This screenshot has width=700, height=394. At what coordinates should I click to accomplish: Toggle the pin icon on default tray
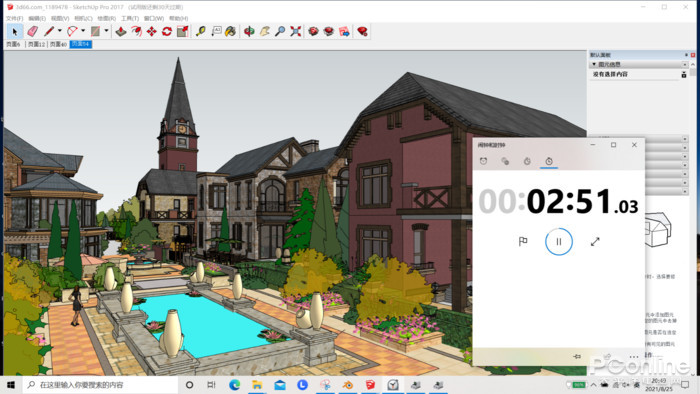pos(686,55)
